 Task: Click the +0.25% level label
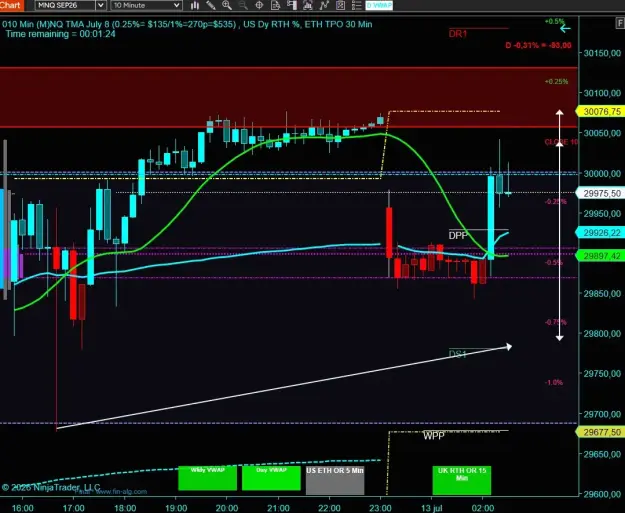click(556, 81)
